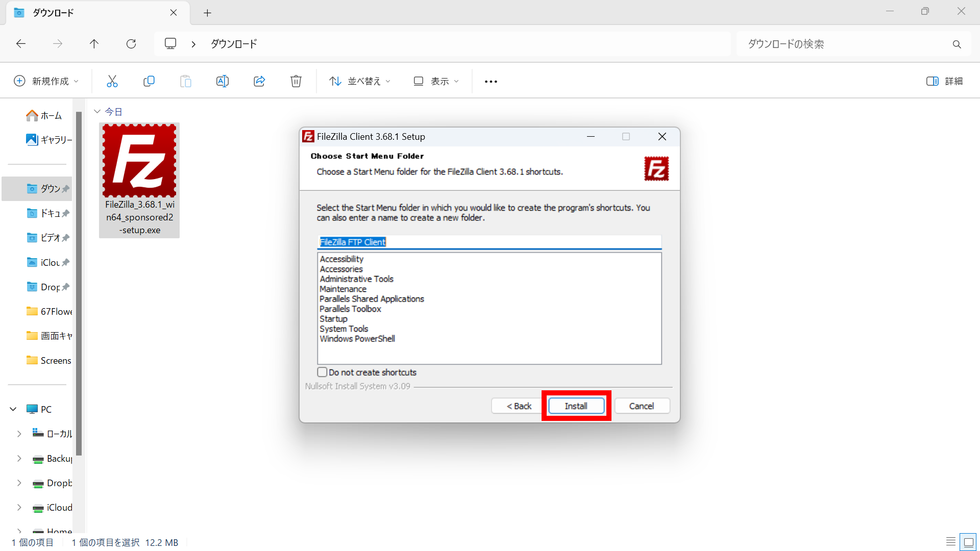
Task: Click the Rename toolbar icon
Action: (x=223, y=81)
